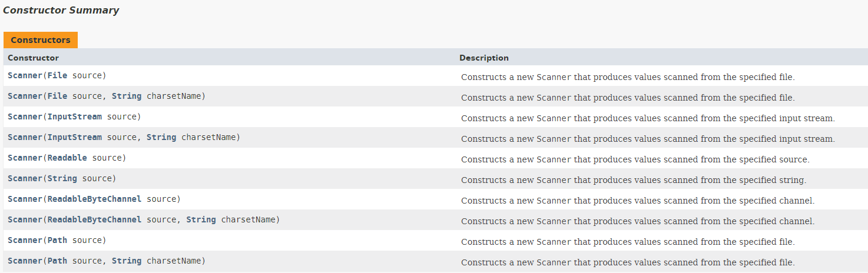Click String type in the ReadableByteChannel charsetName constructor

point(201,219)
